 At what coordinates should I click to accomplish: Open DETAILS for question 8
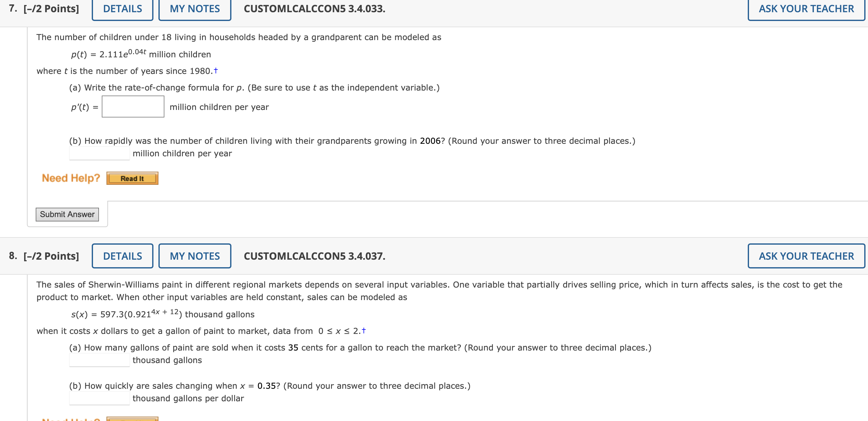point(122,256)
